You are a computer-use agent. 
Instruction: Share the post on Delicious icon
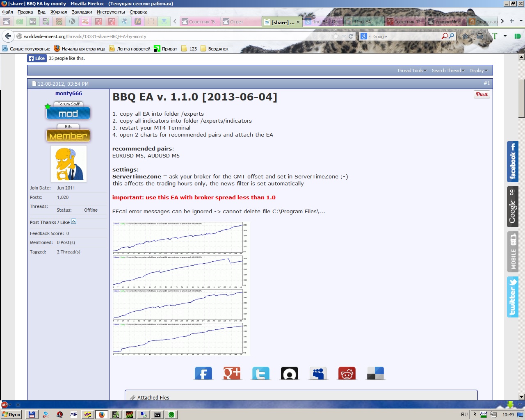point(375,374)
